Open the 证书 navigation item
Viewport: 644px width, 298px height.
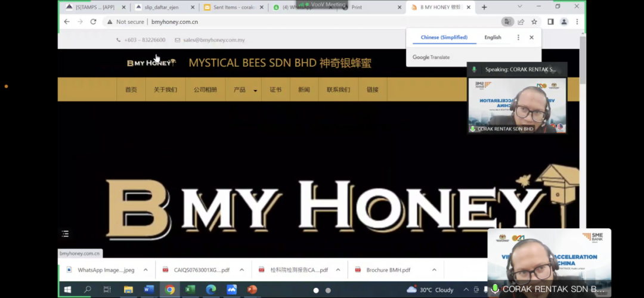pos(275,89)
